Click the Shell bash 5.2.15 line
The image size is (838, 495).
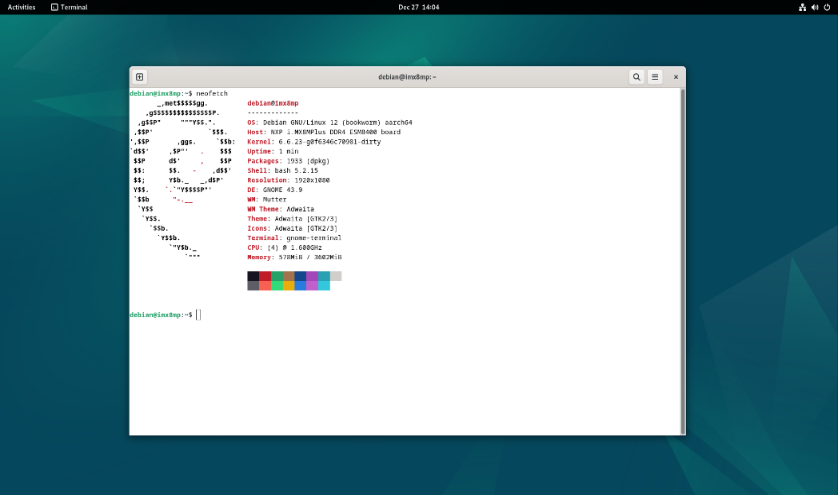pos(283,171)
